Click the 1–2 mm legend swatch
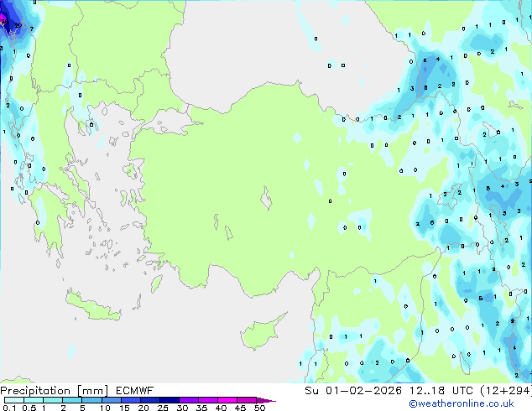532x411 pixels. pos(53,400)
